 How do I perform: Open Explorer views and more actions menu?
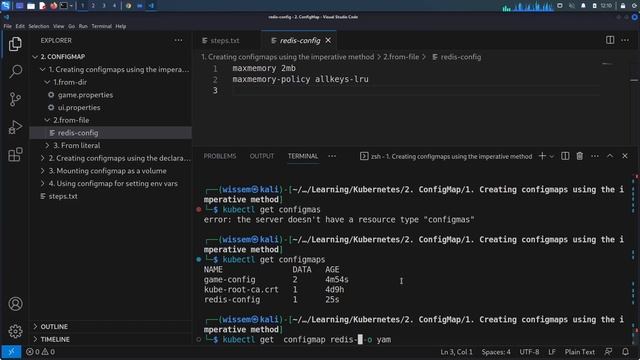(178, 40)
